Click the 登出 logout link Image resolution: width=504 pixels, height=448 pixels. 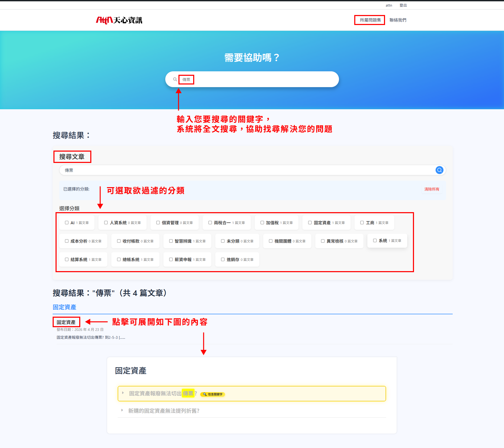pos(403,5)
